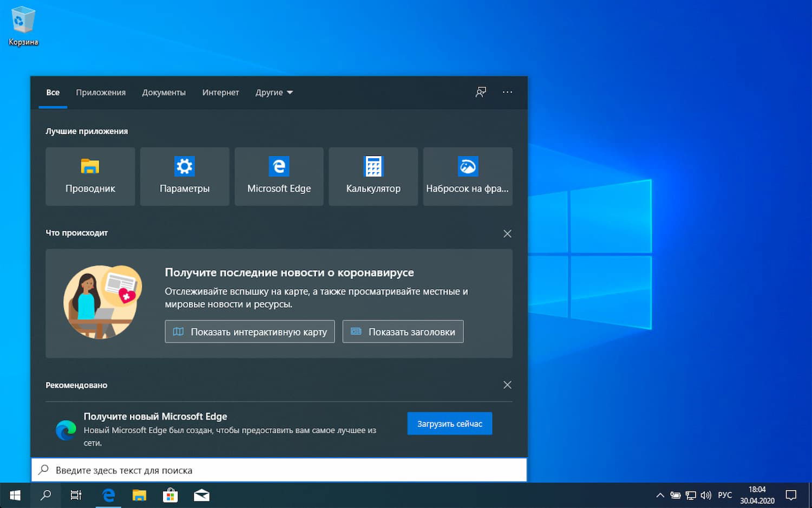The image size is (812, 508).
Task: Expand the Другие filter dropdown
Action: click(274, 92)
